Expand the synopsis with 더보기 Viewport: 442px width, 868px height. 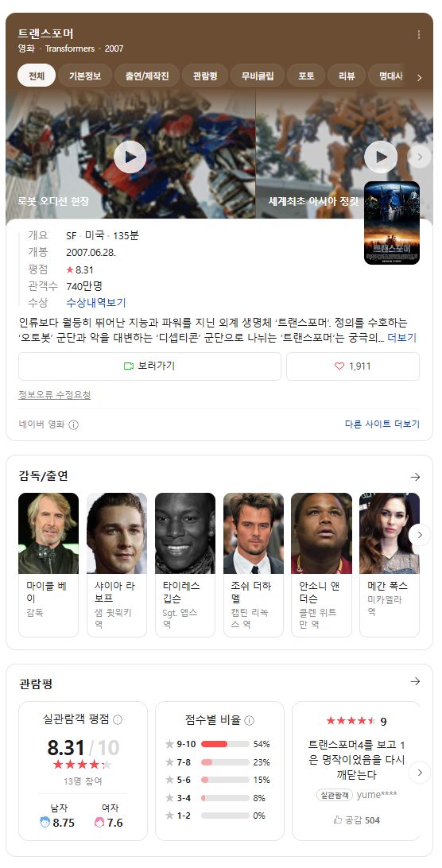coord(401,338)
